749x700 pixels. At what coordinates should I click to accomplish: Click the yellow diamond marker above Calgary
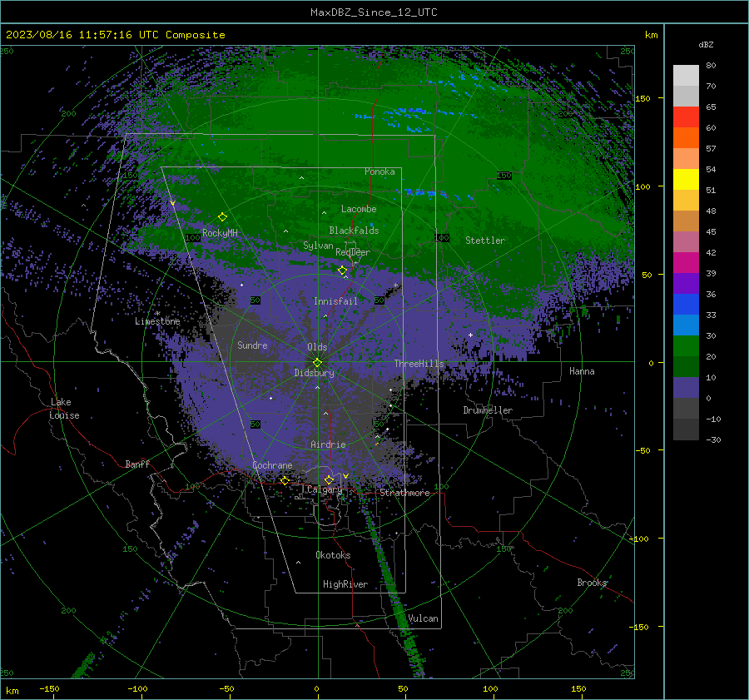329,479
